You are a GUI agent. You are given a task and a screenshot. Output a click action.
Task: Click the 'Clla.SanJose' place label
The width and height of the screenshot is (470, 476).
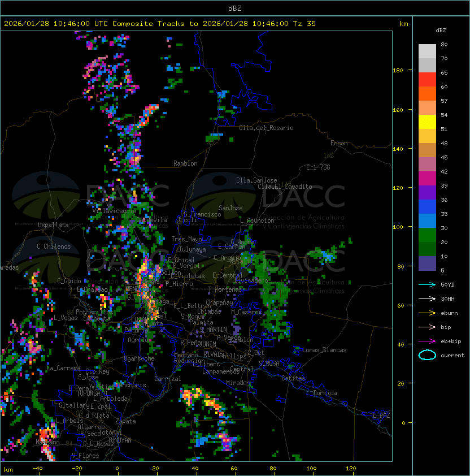click(x=256, y=180)
